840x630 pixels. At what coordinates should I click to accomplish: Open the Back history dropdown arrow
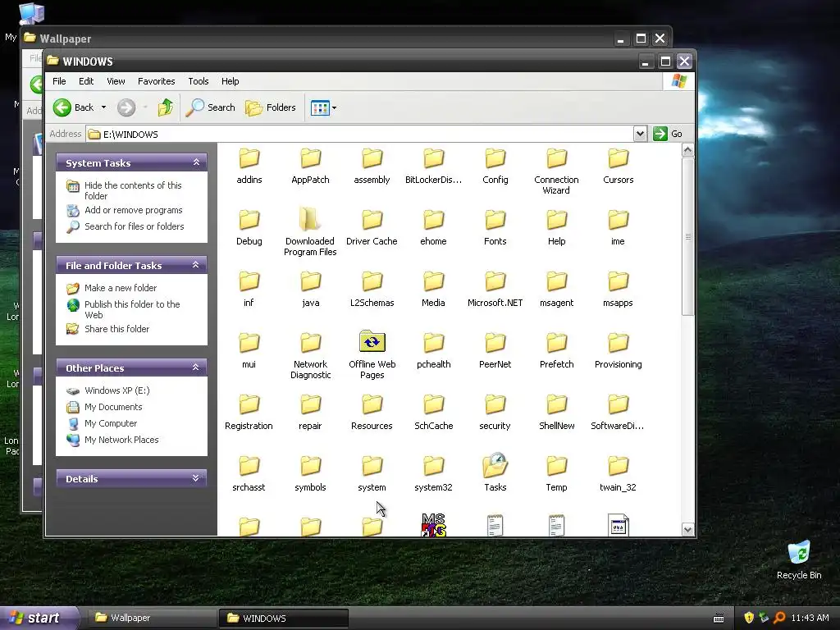104,107
